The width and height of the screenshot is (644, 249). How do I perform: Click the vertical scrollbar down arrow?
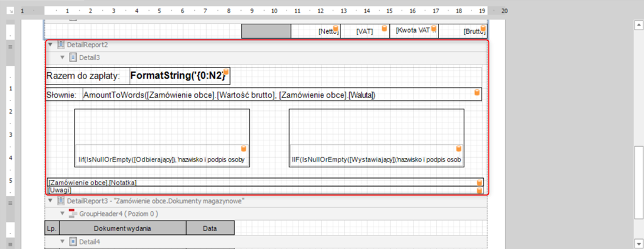coord(639,243)
